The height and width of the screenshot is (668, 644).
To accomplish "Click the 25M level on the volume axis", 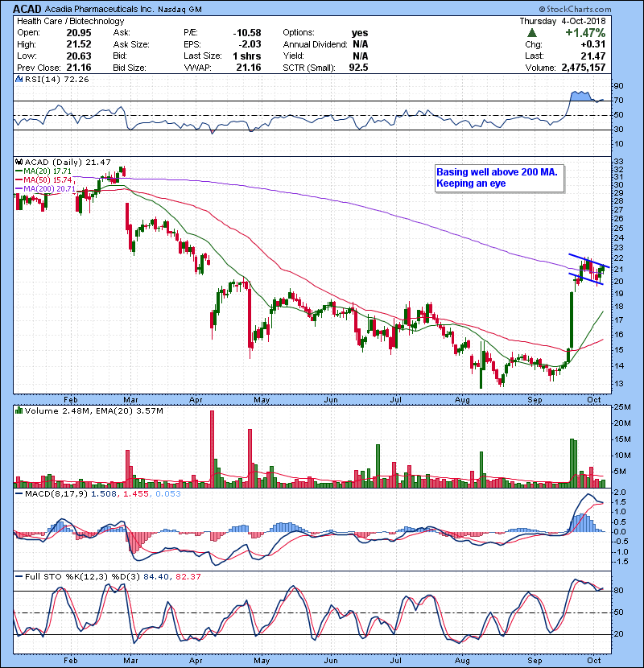I will tap(622, 407).
